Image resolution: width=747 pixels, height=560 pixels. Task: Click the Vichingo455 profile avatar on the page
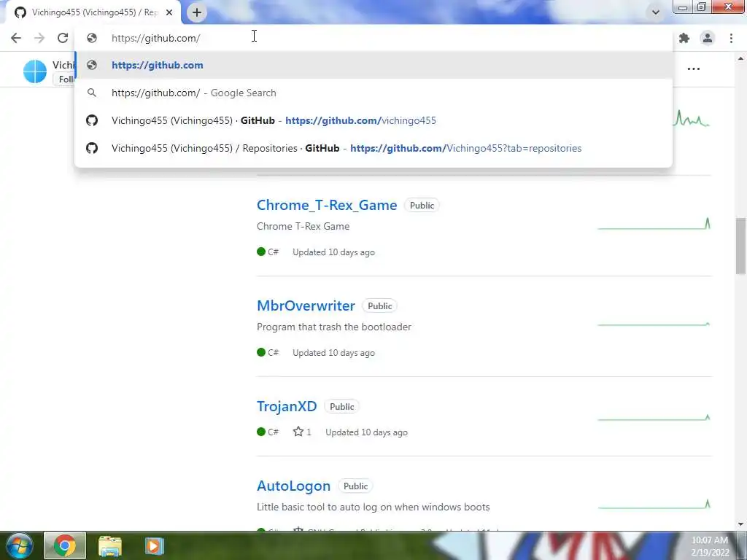click(35, 71)
